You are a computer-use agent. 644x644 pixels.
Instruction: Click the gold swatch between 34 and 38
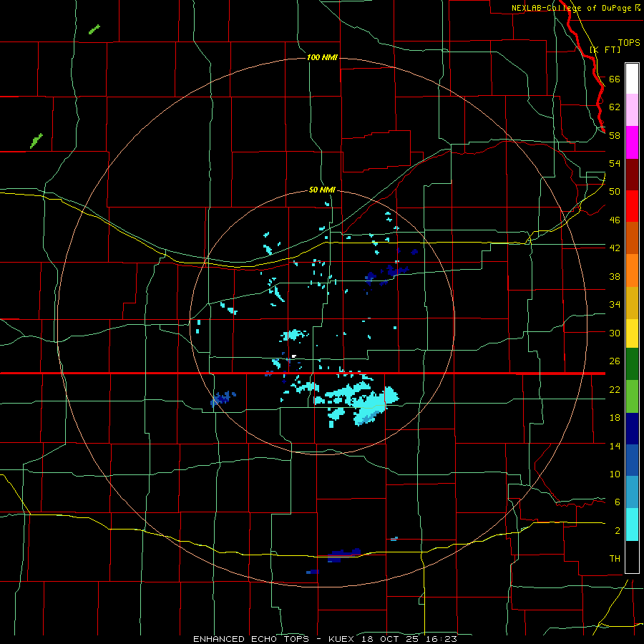click(632, 303)
